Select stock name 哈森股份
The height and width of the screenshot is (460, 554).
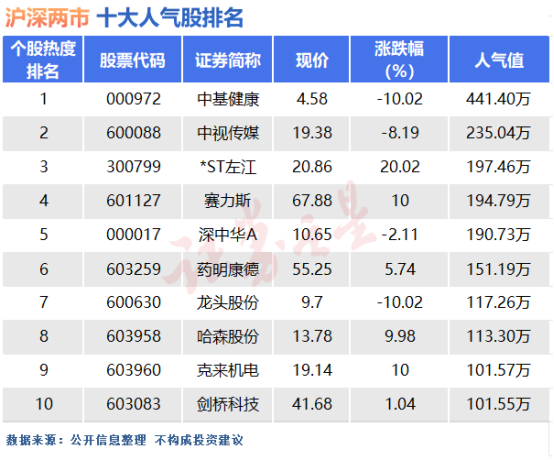coord(228,336)
